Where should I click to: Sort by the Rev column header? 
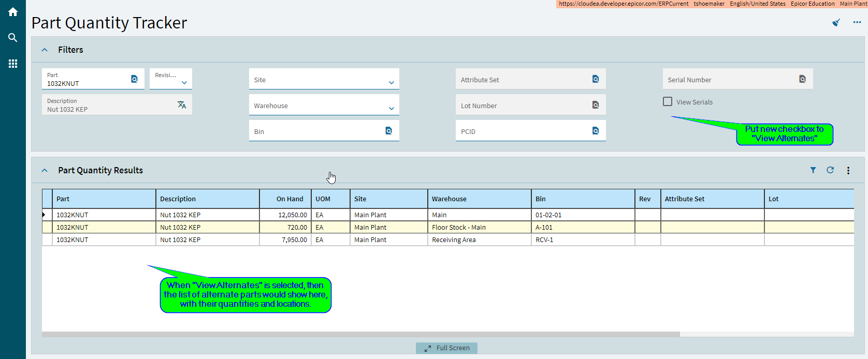(648, 199)
